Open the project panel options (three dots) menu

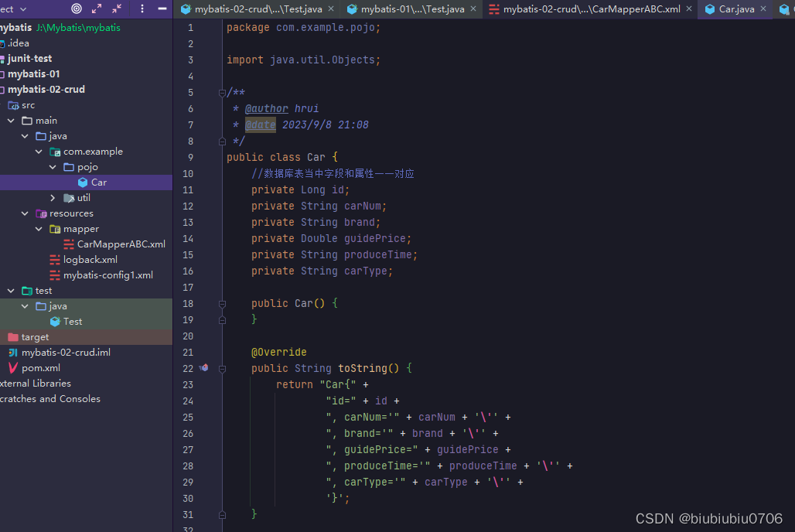pyautogui.click(x=142, y=9)
